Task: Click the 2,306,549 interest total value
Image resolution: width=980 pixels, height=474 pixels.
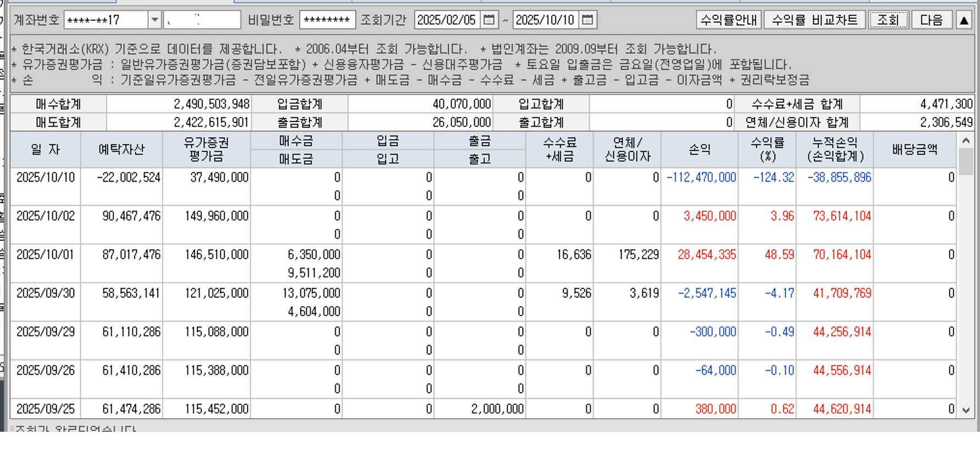Action: (x=947, y=122)
